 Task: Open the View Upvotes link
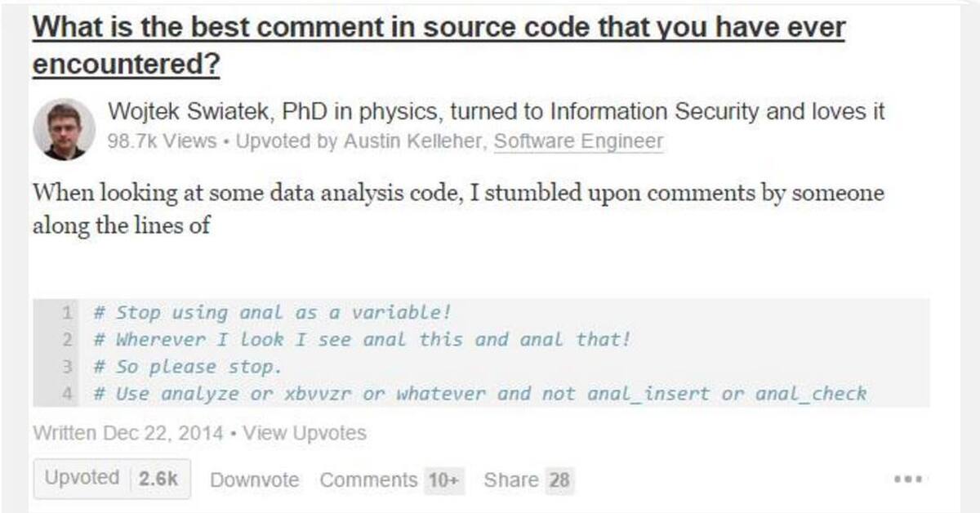click(x=305, y=434)
